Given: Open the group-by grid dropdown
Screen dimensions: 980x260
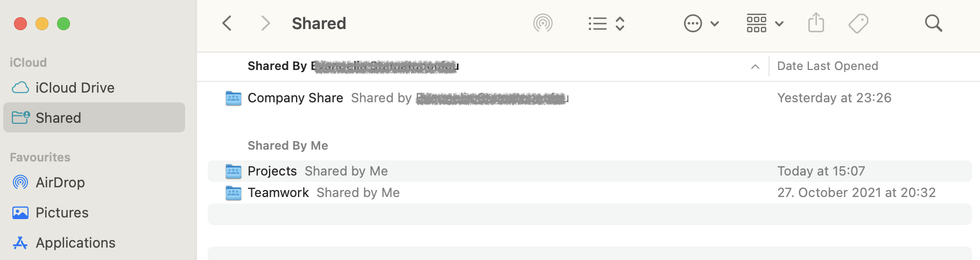Looking at the screenshot, I should tap(765, 23).
